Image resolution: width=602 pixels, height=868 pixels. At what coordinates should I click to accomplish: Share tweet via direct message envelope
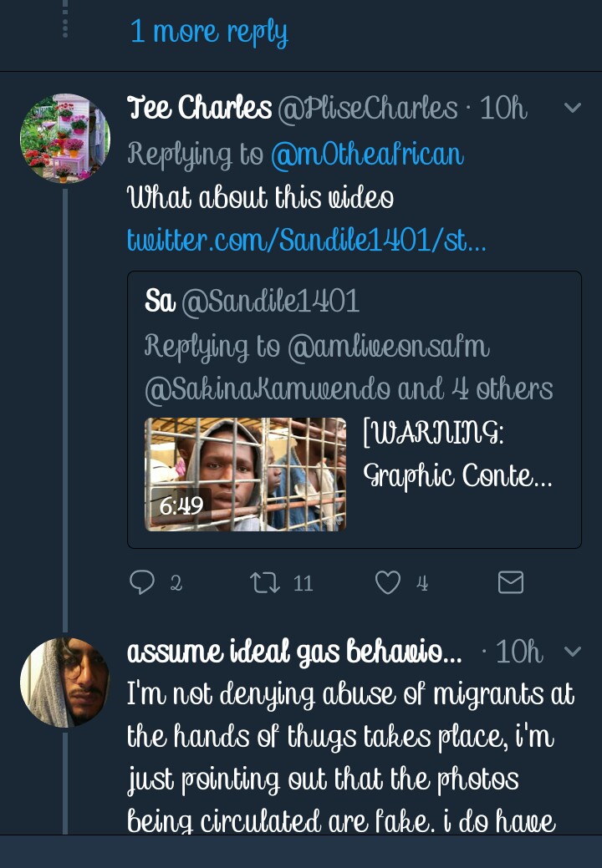tap(510, 581)
